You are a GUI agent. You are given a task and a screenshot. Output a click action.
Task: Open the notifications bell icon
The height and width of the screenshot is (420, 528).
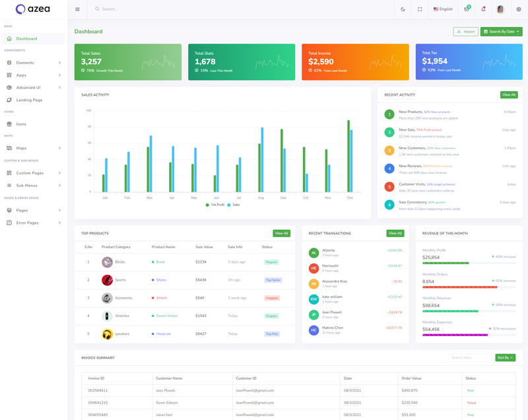483,9
